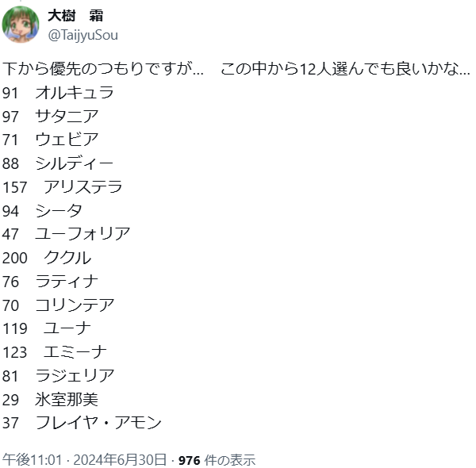
Task: Click the list line 97 サタニア
Action: [51, 116]
